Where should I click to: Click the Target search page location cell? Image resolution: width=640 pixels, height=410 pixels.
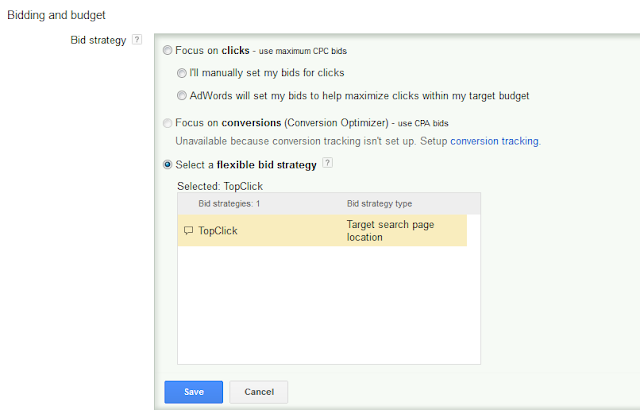tap(390, 231)
